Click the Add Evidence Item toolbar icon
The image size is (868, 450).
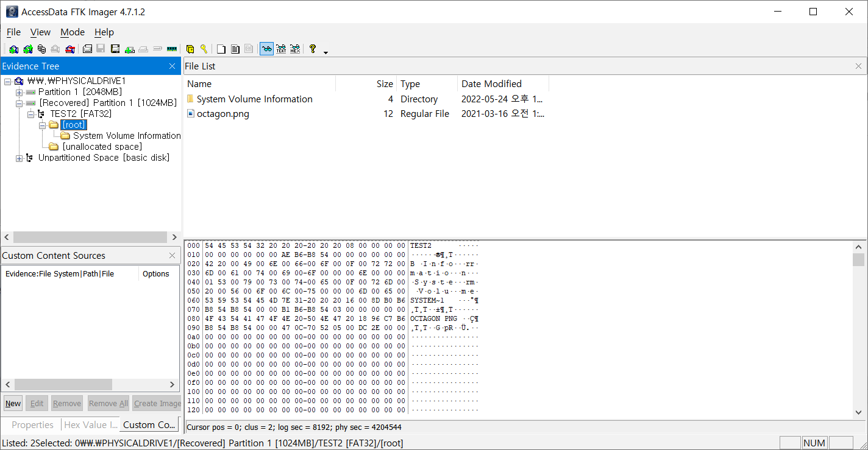pos(14,49)
